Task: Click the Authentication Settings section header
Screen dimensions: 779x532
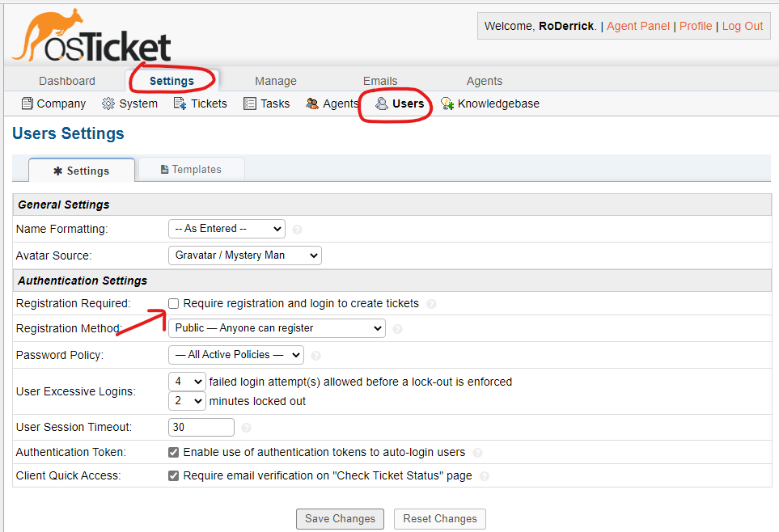Action: (392, 281)
